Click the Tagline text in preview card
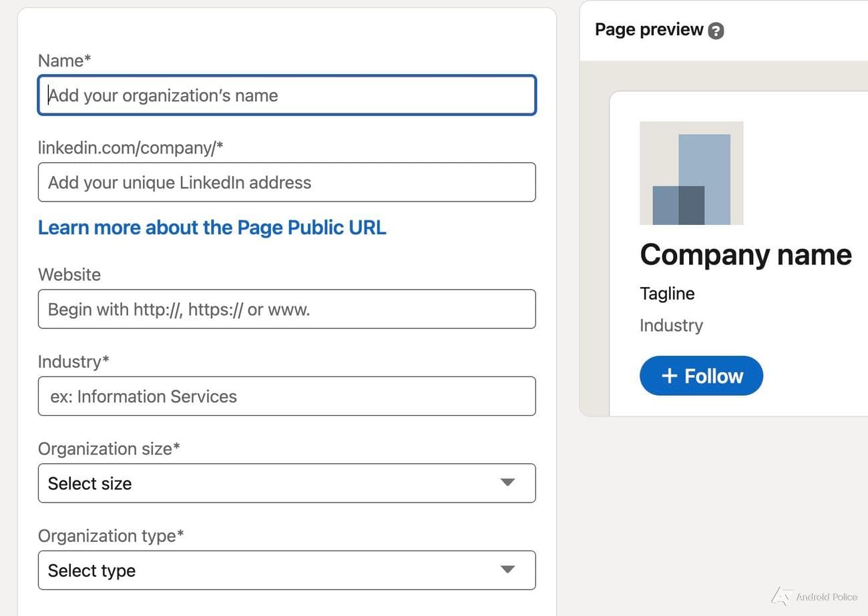The width and height of the screenshot is (868, 616). point(667,294)
